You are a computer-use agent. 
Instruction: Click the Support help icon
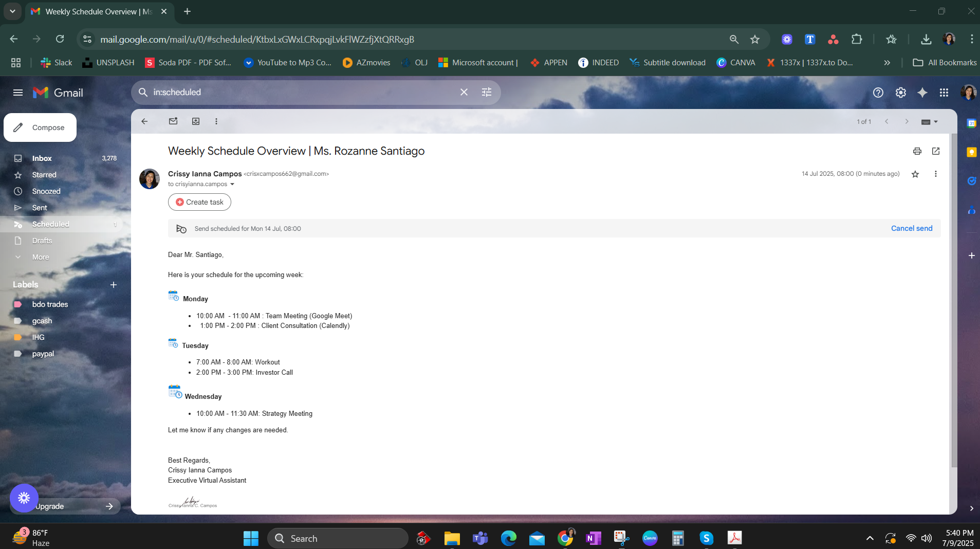tap(878, 93)
